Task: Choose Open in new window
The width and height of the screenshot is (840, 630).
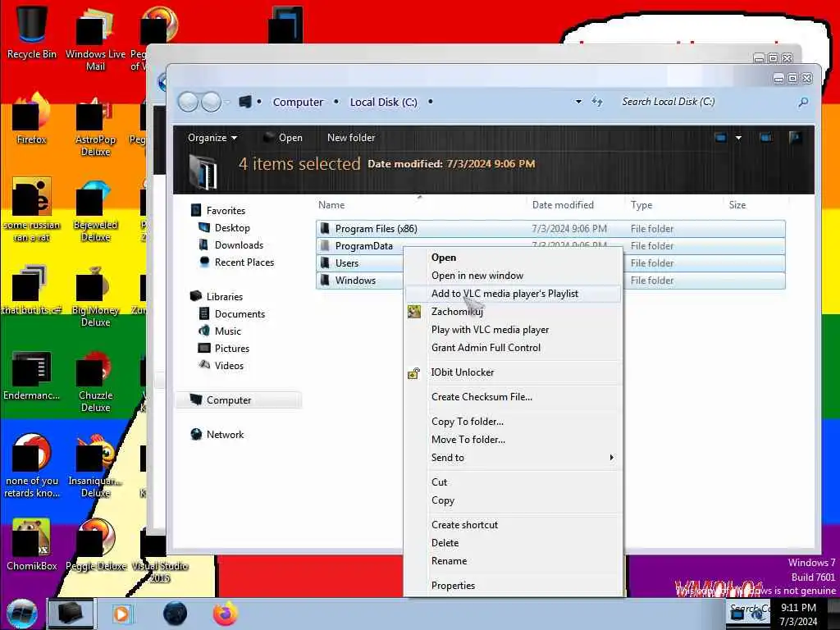Action: coord(514,276)
